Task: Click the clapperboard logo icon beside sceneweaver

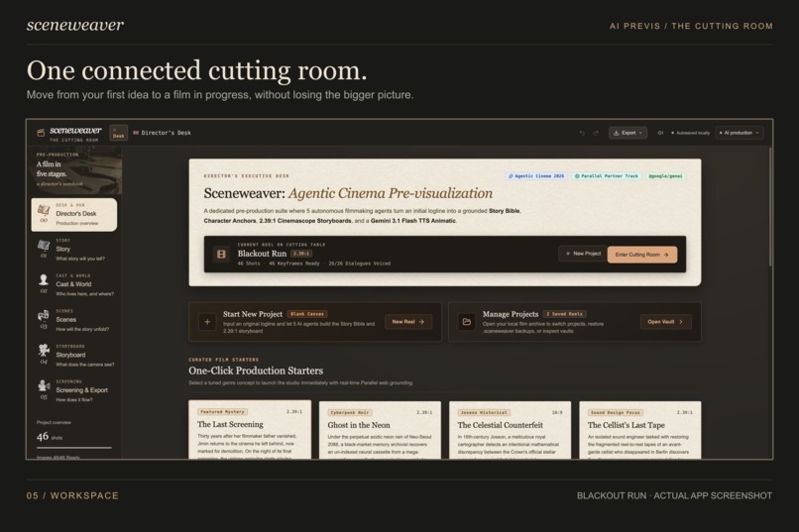Action: [x=41, y=133]
